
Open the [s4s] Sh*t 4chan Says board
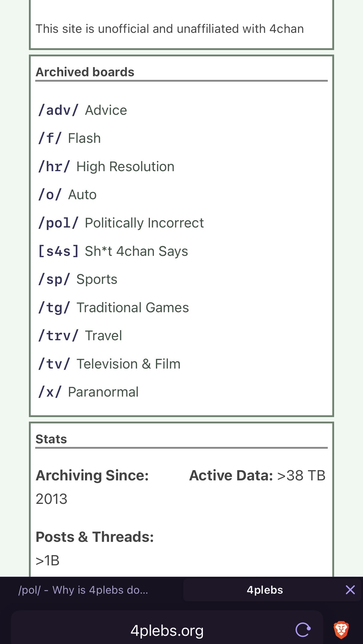coord(113,251)
